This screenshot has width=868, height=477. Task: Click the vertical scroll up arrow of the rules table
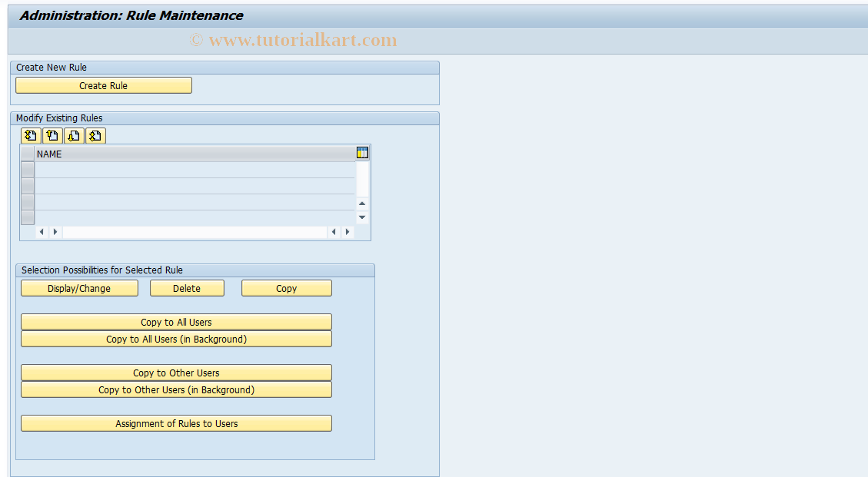pyautogui.click(x=362, y=204)
